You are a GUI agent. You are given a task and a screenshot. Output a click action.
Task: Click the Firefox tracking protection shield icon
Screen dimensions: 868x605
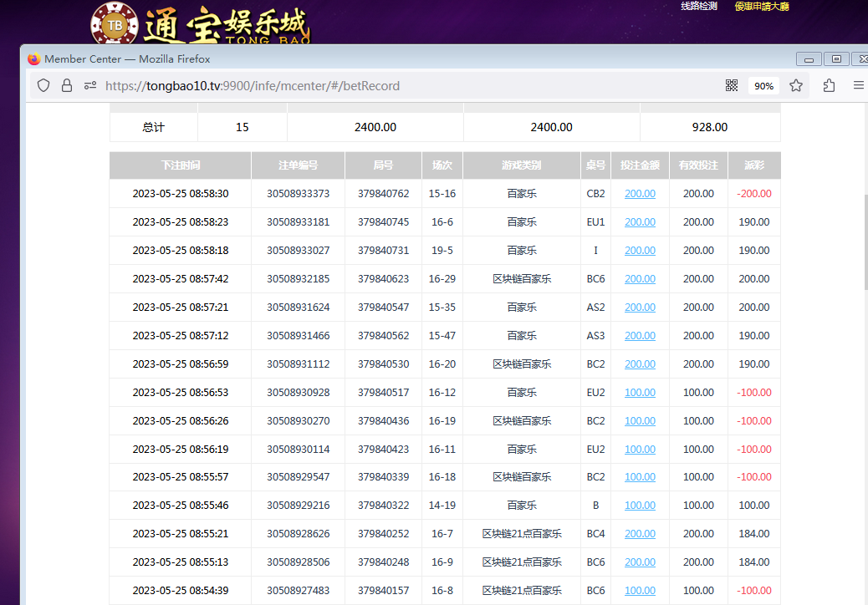43,86
